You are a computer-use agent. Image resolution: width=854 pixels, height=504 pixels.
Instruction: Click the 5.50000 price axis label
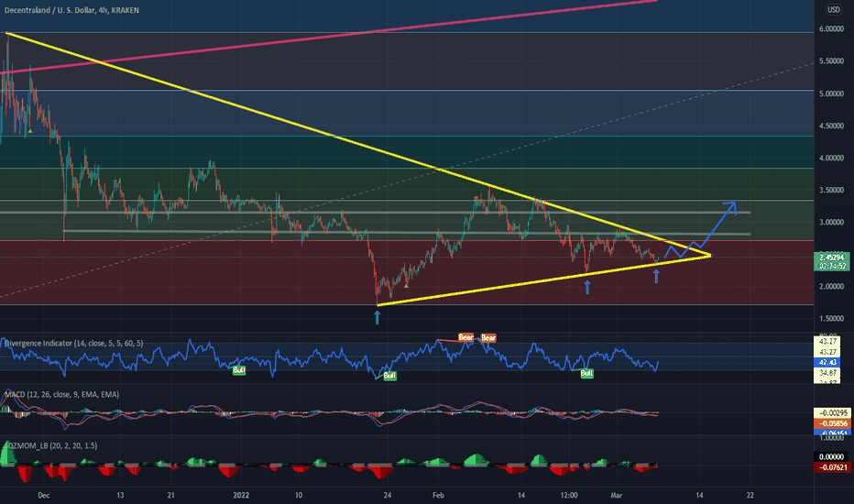point(831,61)
